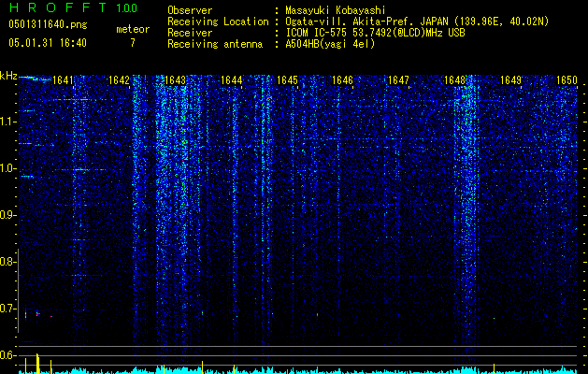Viewport: 588px width, 374px height.
Task: Click the timestamp 05.01.31 16:40
Action: 48,43
